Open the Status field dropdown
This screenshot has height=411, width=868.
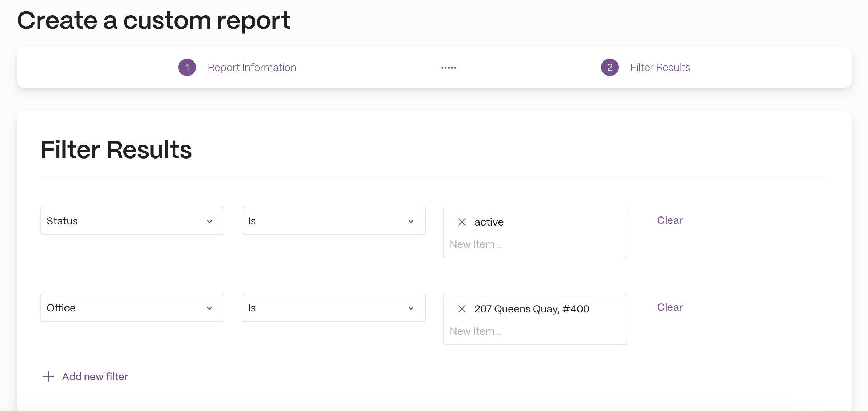(x=132, y=221)
